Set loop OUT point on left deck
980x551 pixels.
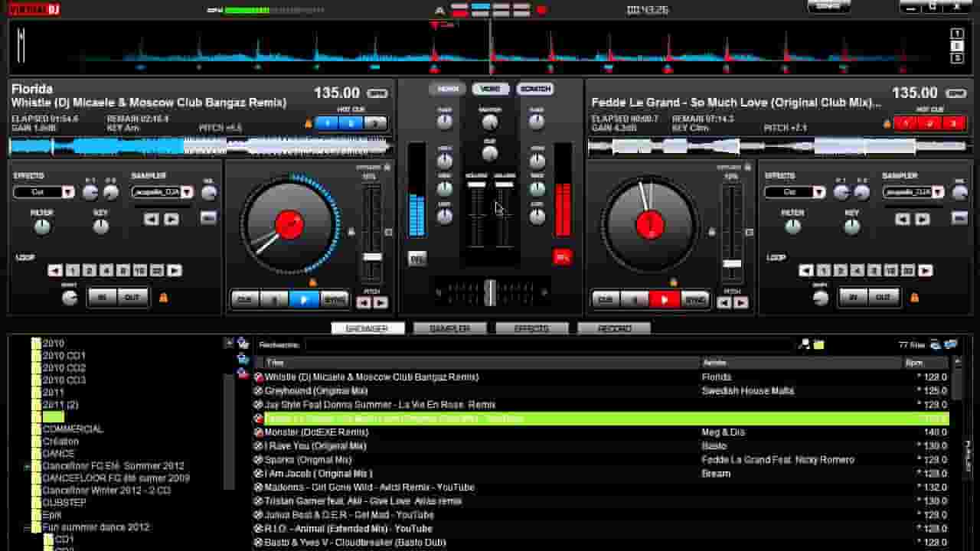[132, 298]
